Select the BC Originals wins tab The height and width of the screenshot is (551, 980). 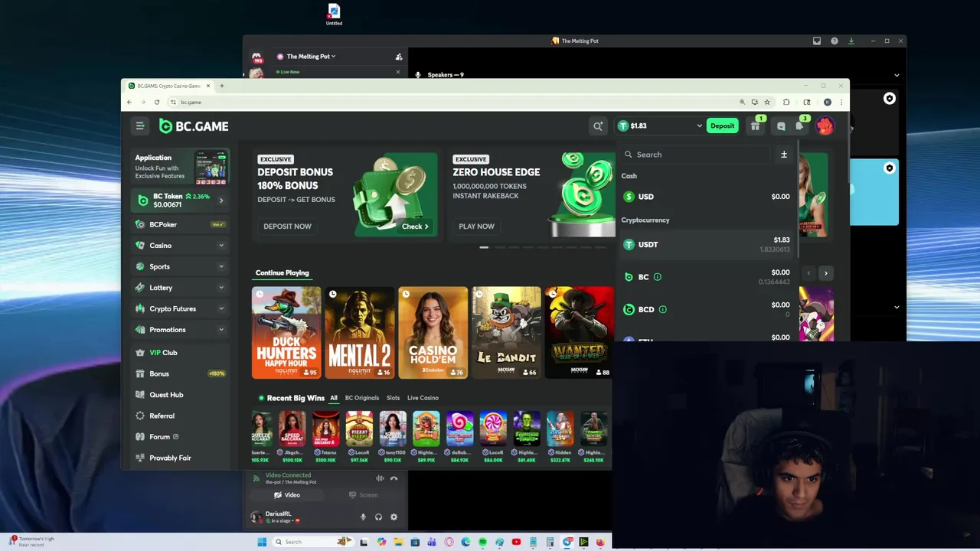click(x=362, y=398)
